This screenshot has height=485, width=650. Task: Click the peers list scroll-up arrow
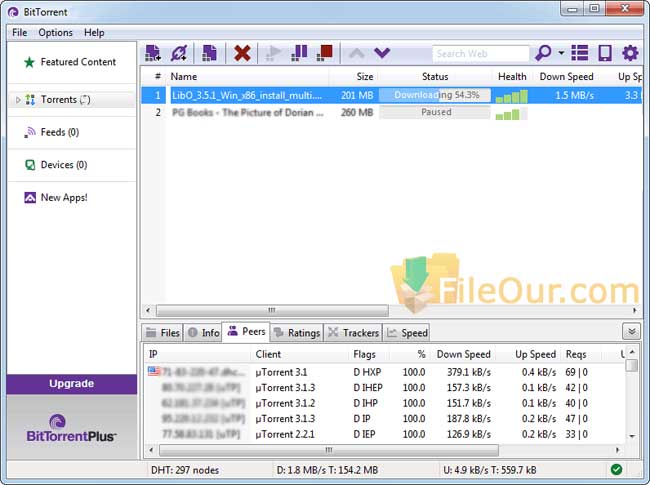(632, 352)
